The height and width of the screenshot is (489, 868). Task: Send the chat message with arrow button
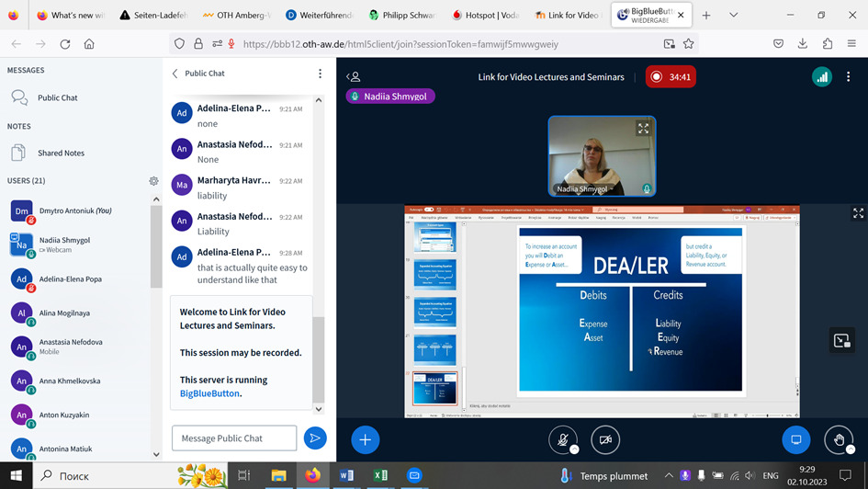(315, 438)
